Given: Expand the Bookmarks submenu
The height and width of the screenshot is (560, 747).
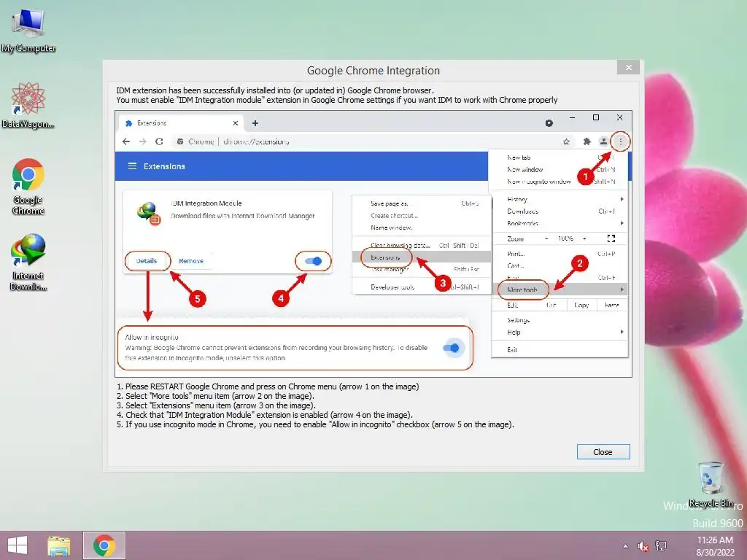Looking at the screenshot, I should (560, 223).
